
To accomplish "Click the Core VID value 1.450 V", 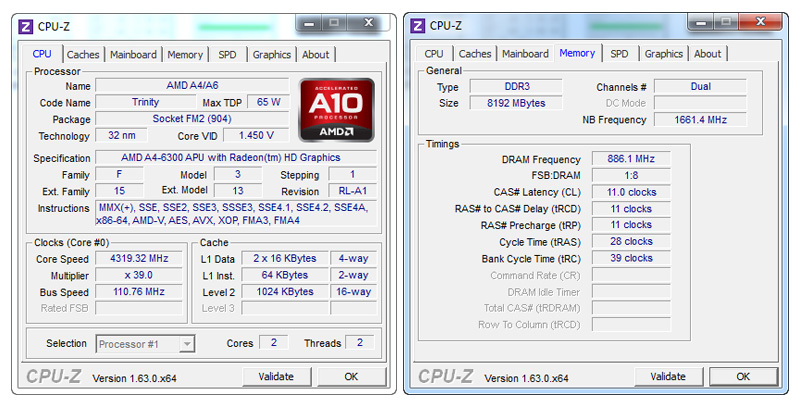I will coord(256,135).
